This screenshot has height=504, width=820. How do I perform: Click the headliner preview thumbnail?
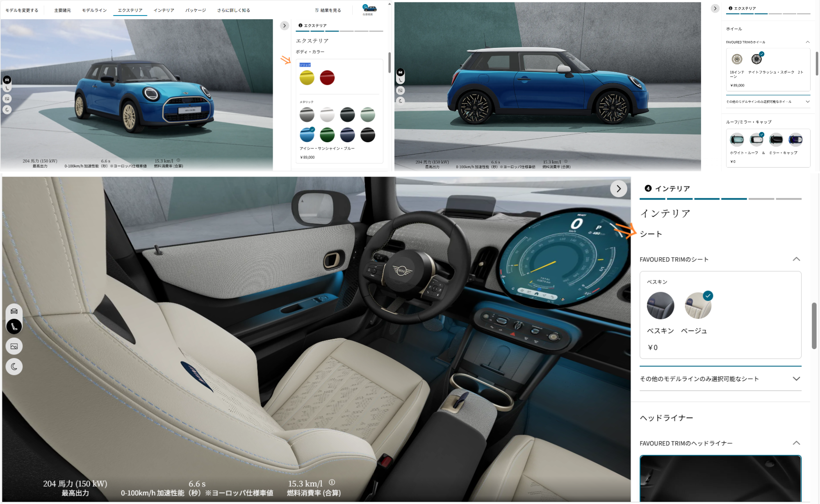coord(720,478)
